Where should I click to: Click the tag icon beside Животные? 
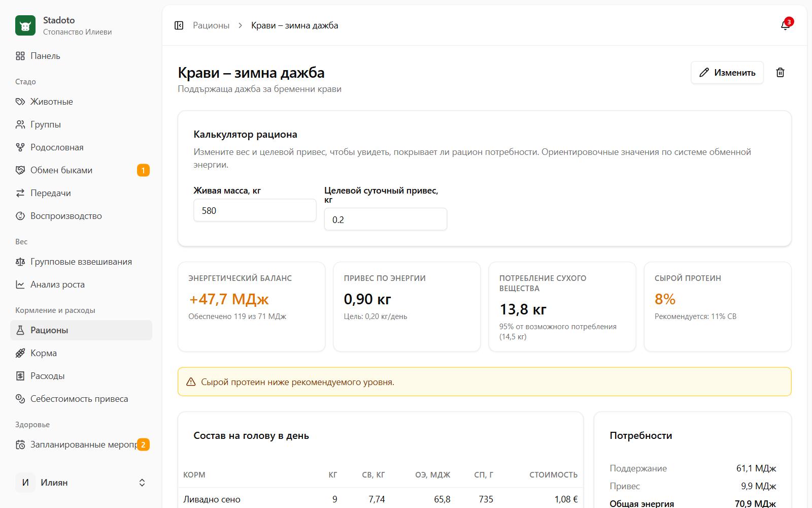20,102
